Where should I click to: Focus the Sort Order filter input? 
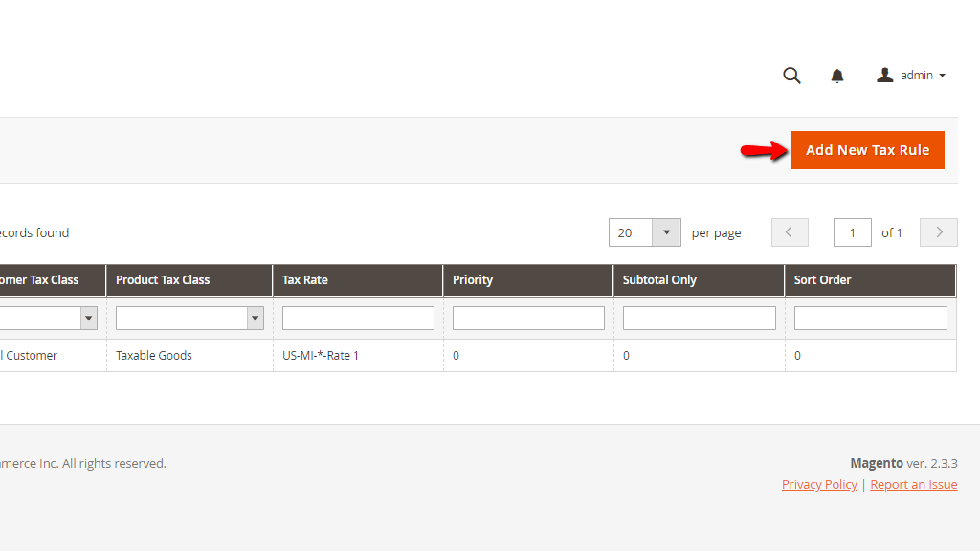click(x=870, y=319)
